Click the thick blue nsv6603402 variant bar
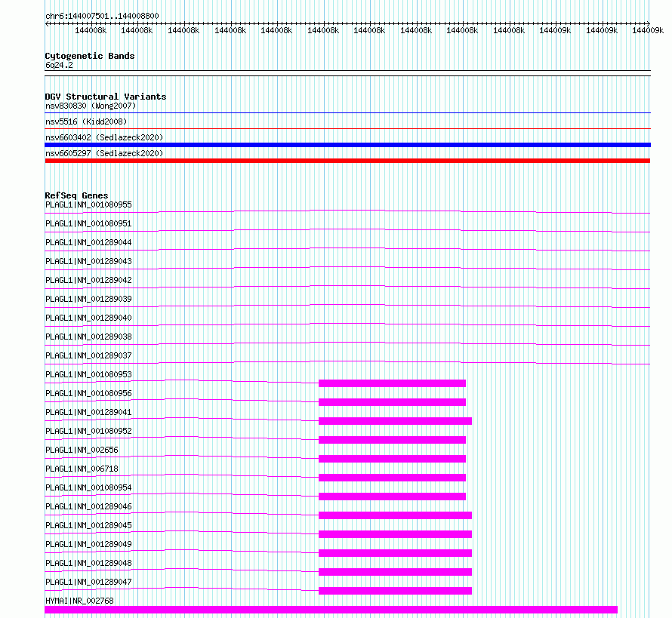 [347, 145]
